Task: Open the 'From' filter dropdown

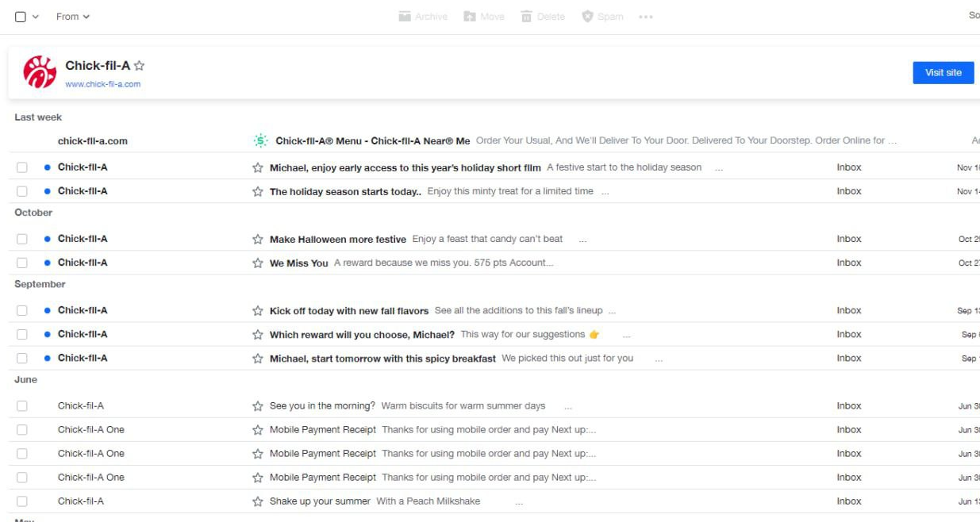Action: [73, 17]
